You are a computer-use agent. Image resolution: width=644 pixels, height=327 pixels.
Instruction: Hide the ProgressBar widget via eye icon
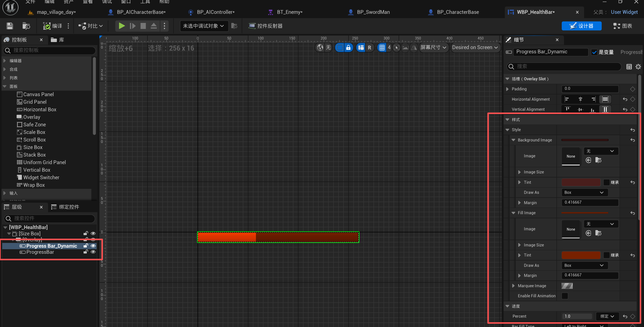pyautogui.click(x=93, y=252)
